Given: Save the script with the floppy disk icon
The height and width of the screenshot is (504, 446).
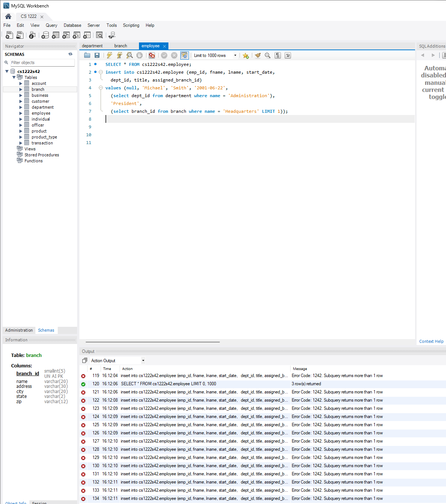Looking at the screenshot, I should 97,55.
